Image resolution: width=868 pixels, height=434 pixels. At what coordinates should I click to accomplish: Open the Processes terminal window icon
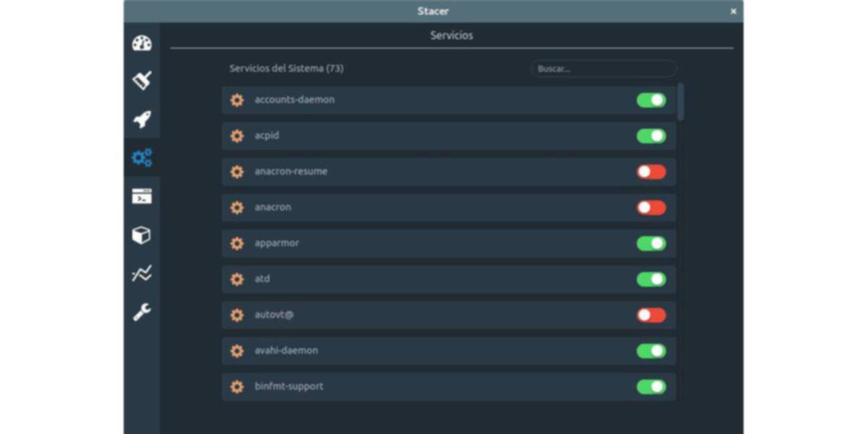coord(142,196)
